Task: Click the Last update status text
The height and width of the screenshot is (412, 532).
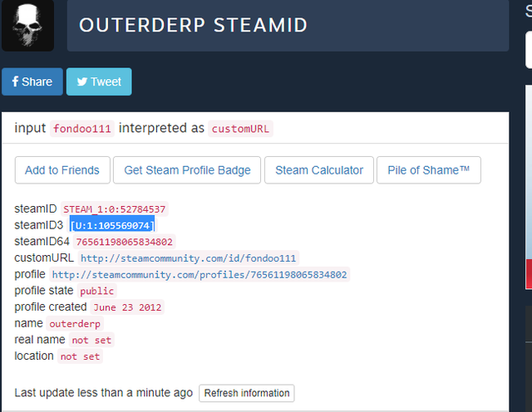Action: coord(103,393)
